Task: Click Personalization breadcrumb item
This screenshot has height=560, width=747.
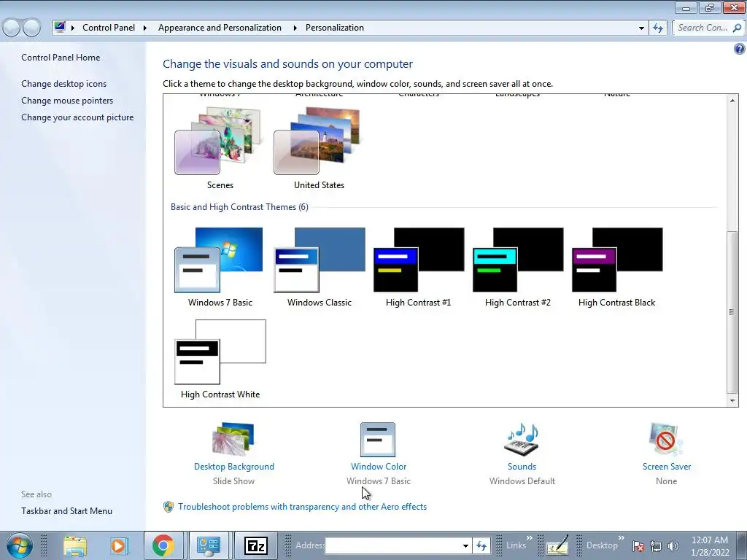Action: [x=334, y=28]
